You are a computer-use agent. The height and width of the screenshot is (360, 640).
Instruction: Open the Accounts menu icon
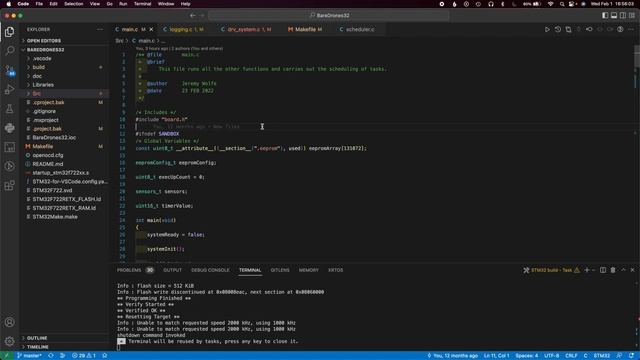click(9, 322)
